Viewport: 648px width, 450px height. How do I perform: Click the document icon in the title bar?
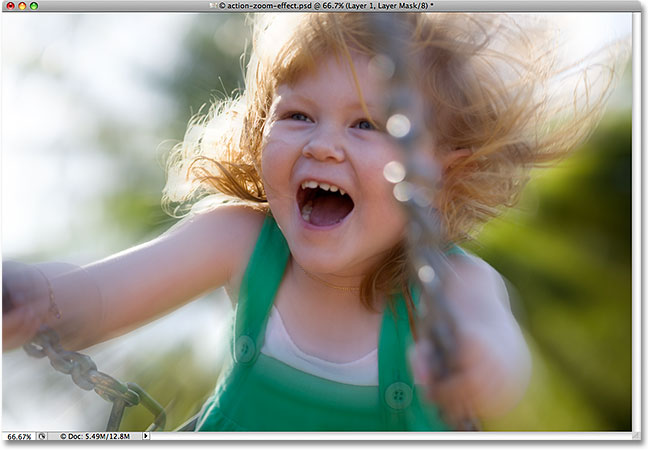[x=209, y=6]
